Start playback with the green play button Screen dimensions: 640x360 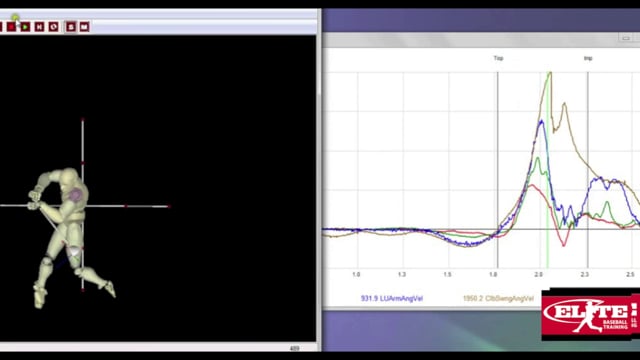[x=25, y=27]
